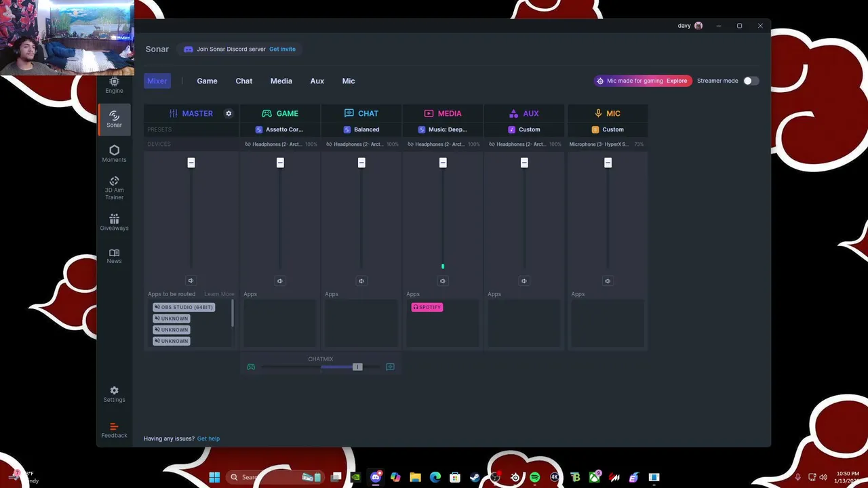
Task: Mute the Chat channel
Action: 361,281
